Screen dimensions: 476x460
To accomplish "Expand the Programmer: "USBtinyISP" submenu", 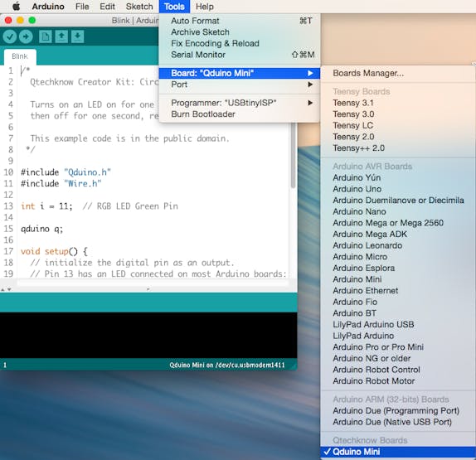I will click(x=239, y=103).
